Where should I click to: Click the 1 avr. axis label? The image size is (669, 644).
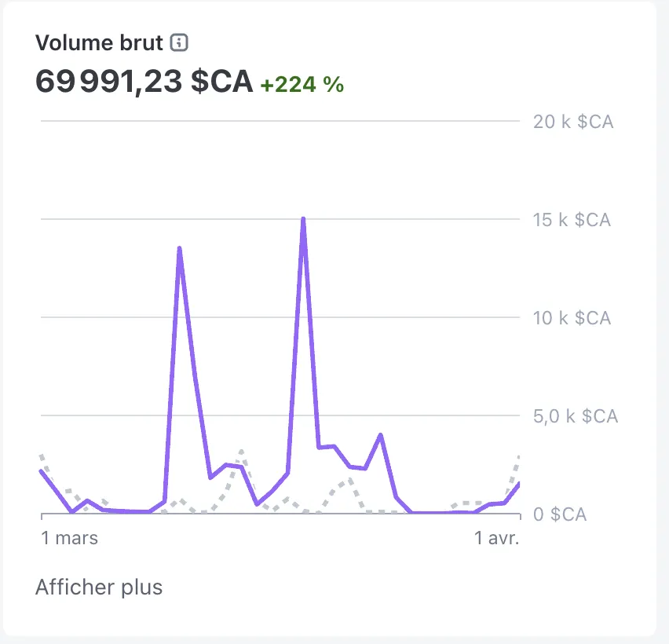[x=496, y=538]
